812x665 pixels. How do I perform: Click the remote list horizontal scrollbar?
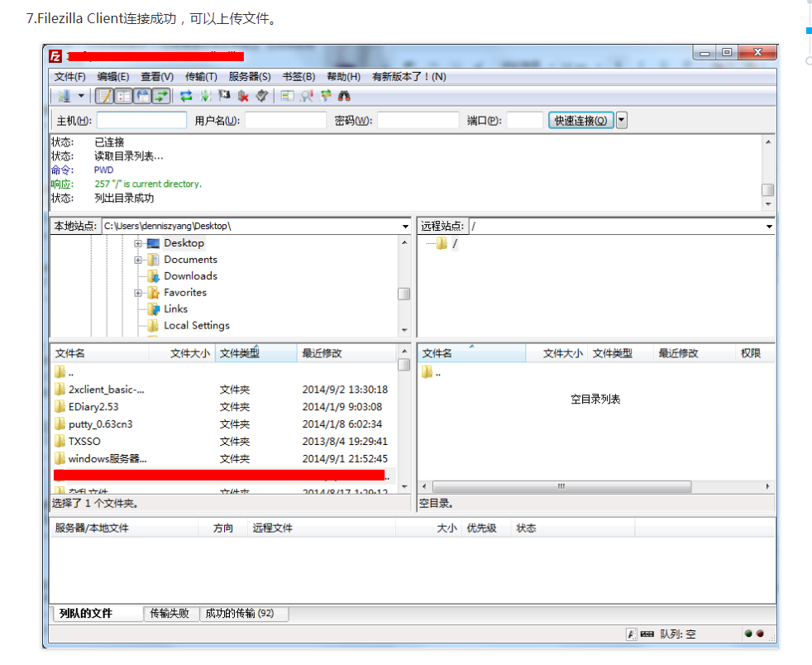[562, 487]
